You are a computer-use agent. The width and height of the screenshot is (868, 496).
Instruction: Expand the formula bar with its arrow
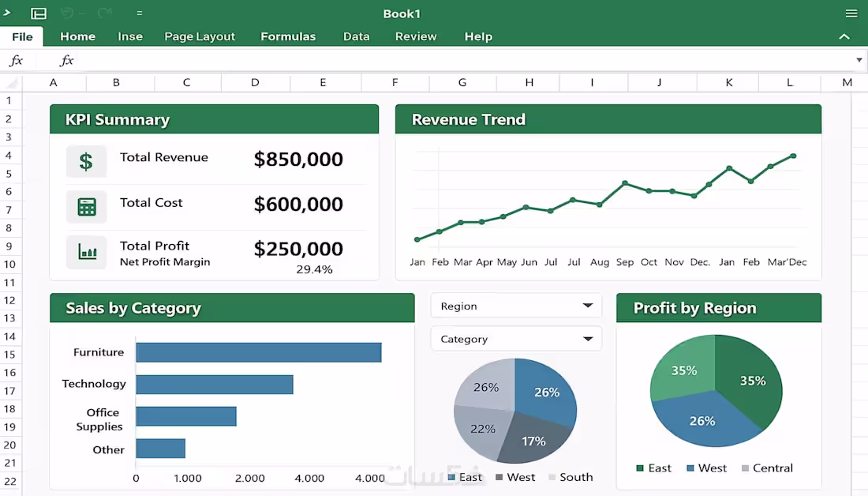point(859,60)
